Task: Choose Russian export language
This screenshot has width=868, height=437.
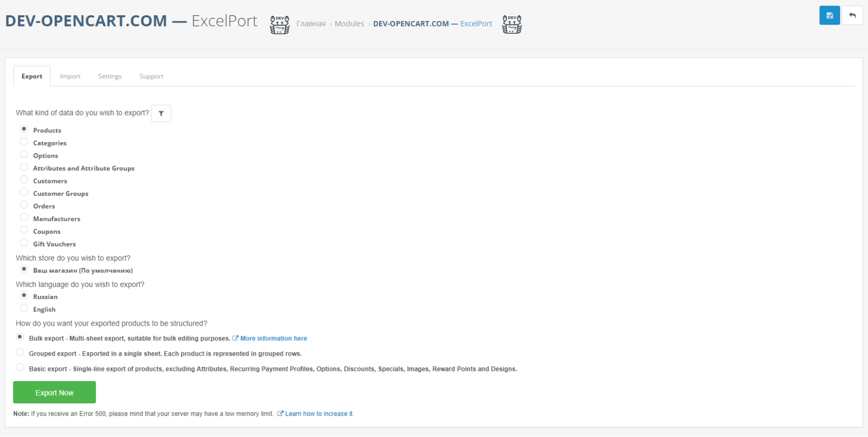Action: click(x=24, y=295)
